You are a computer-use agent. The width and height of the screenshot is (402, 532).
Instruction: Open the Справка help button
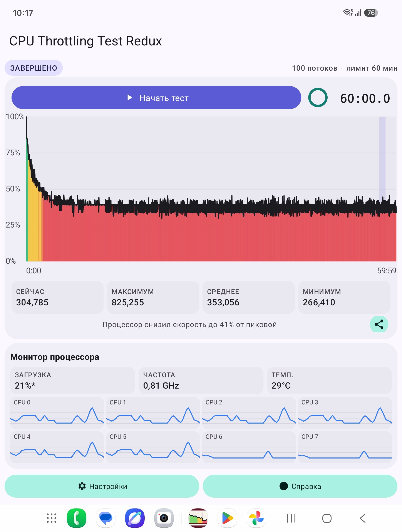300,486
